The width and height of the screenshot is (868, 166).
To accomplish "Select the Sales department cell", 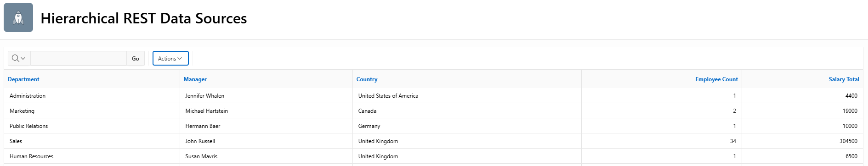I will [x=92, y=141].
